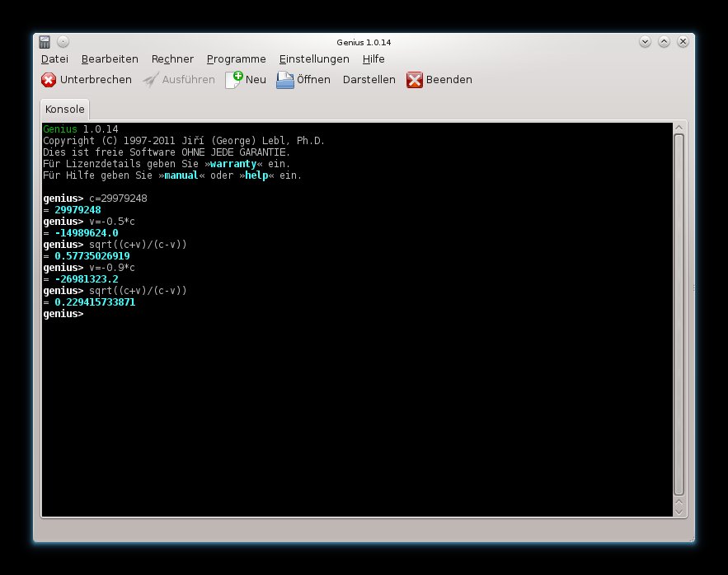Screen dimensions: 728x575
Task: Click the help keyword in console
Action: 256,175
